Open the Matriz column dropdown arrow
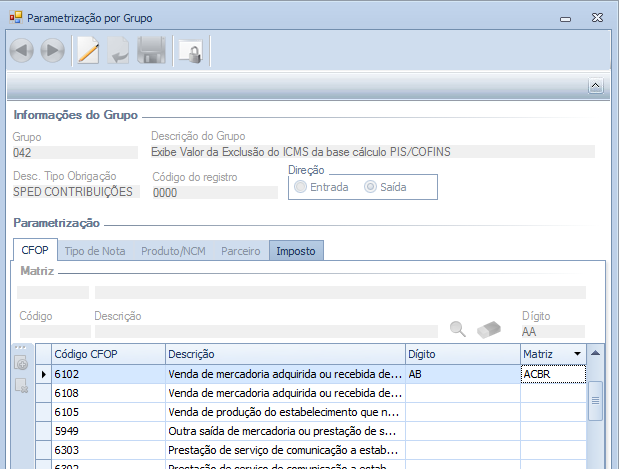Viewport: 619px width, 469px height. click(x=577, y=354)
